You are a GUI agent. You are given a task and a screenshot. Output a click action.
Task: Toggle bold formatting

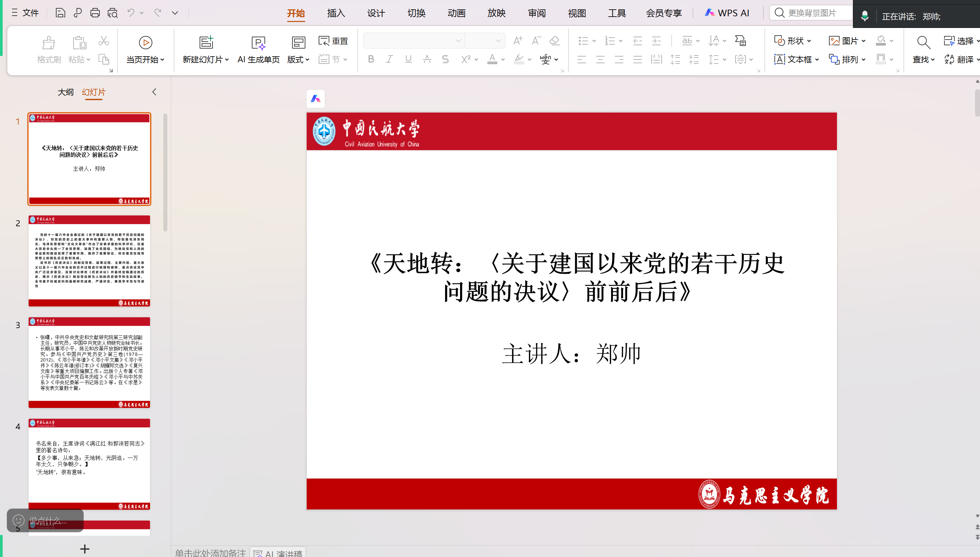click(x=371, y=59)
